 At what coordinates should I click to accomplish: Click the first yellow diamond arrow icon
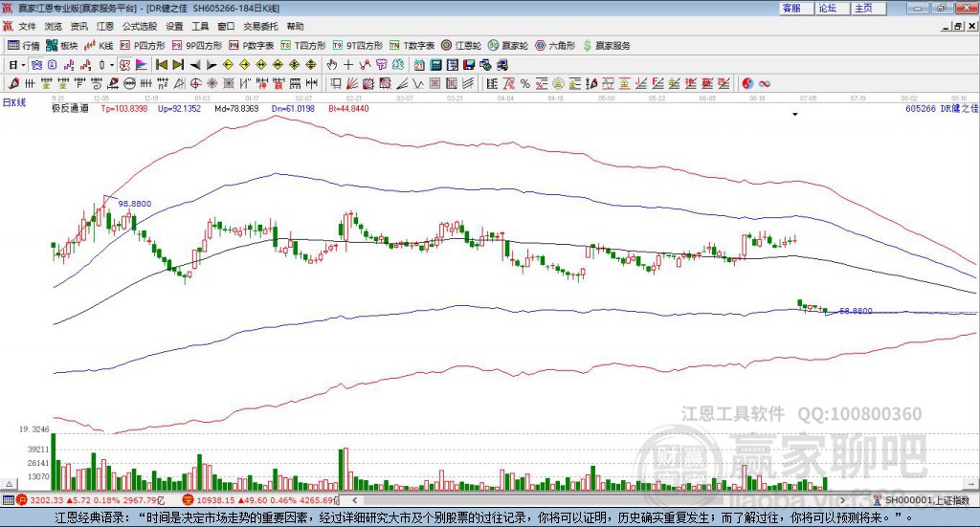228,65
